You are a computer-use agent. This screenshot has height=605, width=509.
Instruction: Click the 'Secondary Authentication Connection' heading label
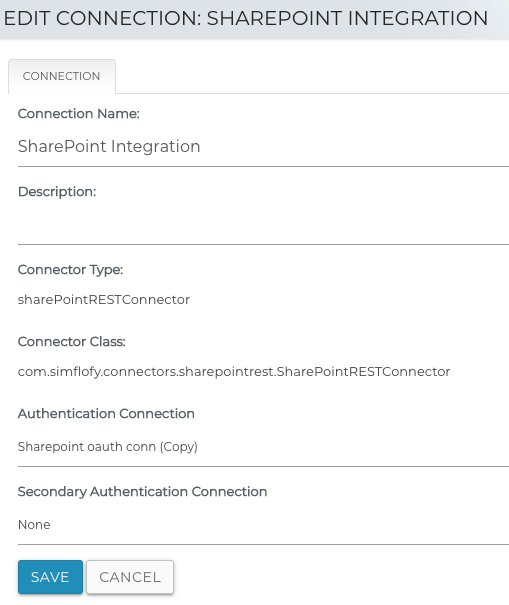click(x=142, y=492)
